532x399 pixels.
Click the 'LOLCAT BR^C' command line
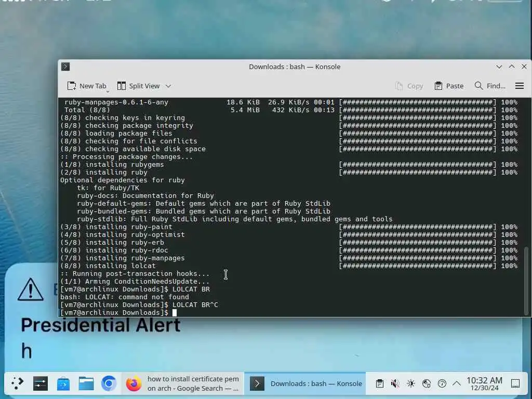tap(139, 304)
